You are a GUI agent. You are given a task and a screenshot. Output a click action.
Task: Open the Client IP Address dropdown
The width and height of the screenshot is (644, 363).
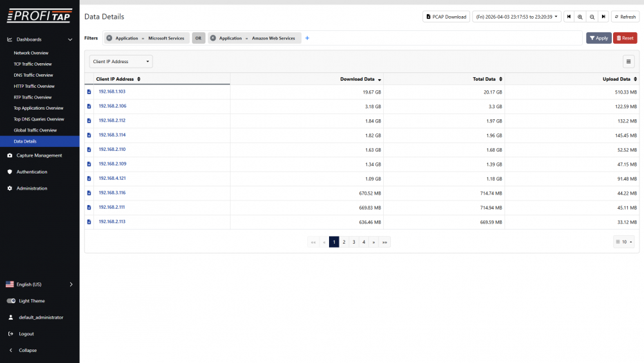point(121,62)
